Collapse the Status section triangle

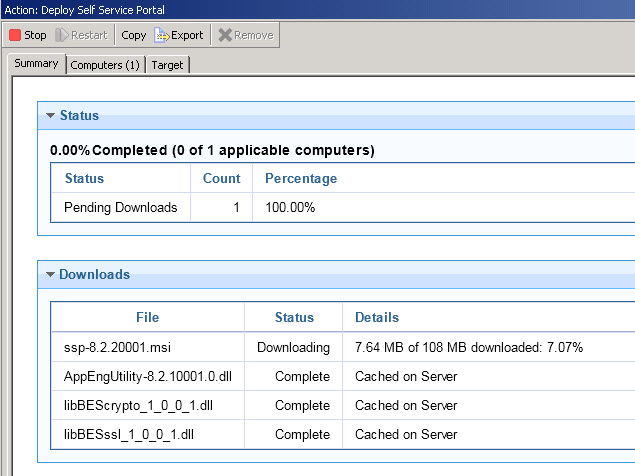[x=50, y=116]
